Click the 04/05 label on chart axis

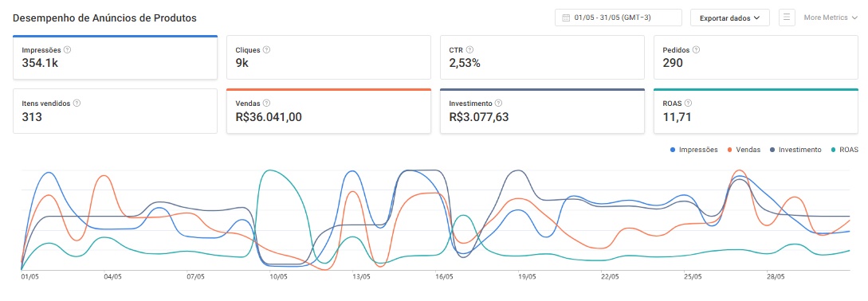[113, 276]
